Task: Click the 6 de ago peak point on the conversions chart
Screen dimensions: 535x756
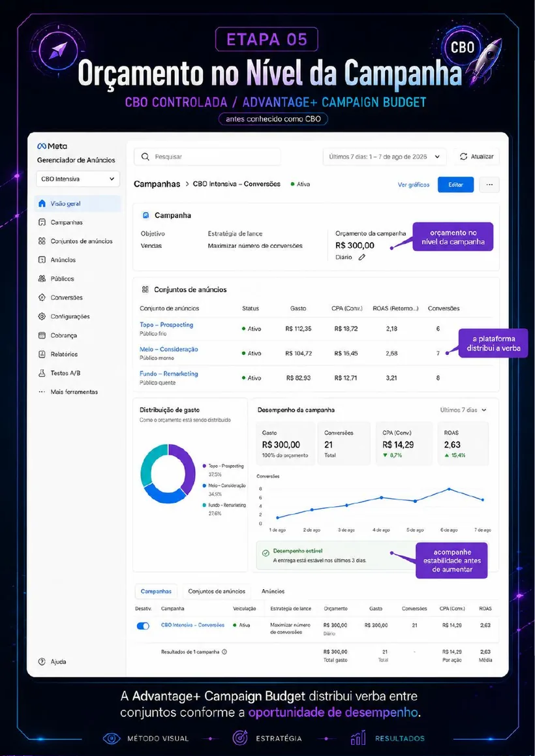Action: [449, 489]
